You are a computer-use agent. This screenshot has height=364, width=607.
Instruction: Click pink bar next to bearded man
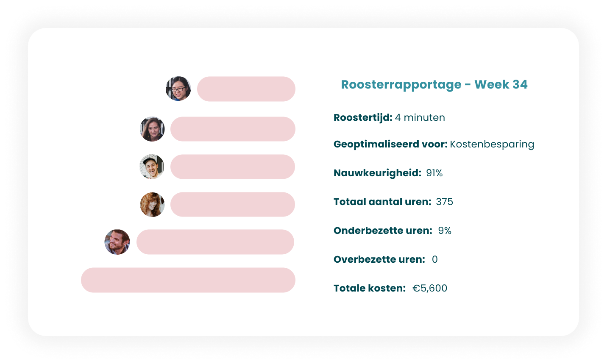click(x=215, y=242)
